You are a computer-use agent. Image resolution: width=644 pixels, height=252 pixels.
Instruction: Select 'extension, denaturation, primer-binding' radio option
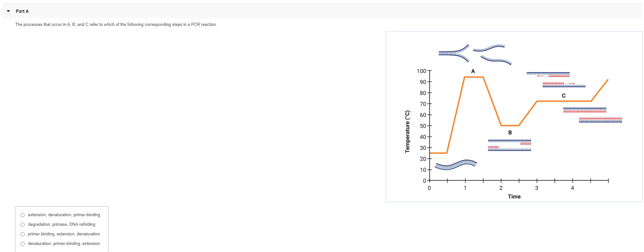[22, 215]
